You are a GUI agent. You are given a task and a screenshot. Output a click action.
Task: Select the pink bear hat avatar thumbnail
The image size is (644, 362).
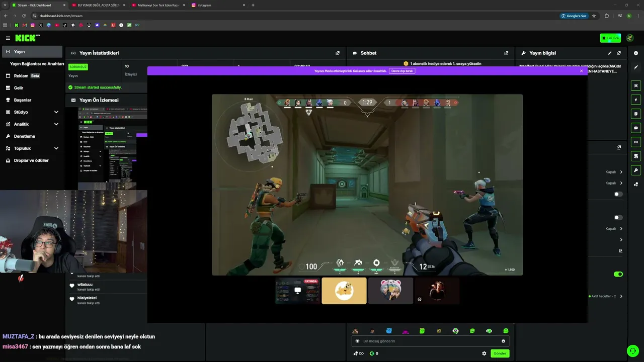tap(390, 291)
